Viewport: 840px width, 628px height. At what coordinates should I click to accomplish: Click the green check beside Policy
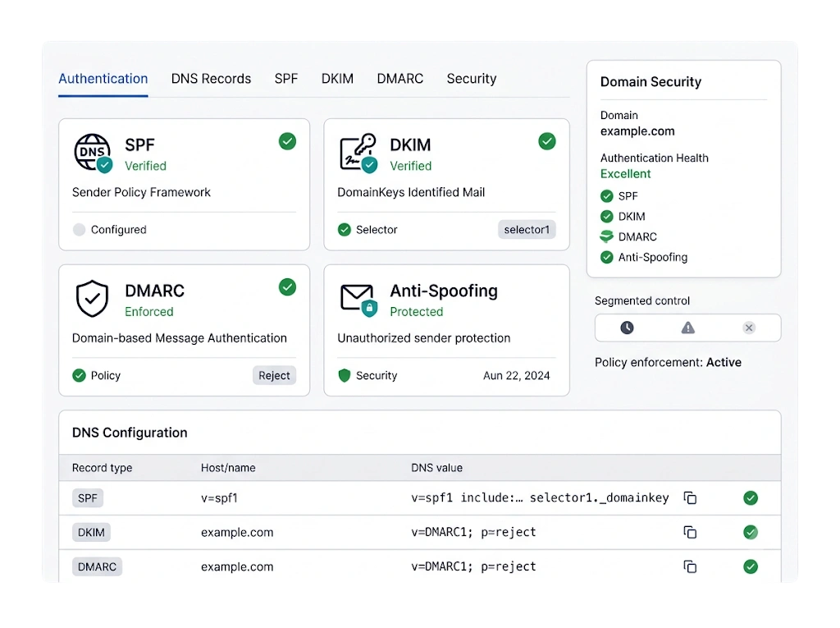point(79,375)
